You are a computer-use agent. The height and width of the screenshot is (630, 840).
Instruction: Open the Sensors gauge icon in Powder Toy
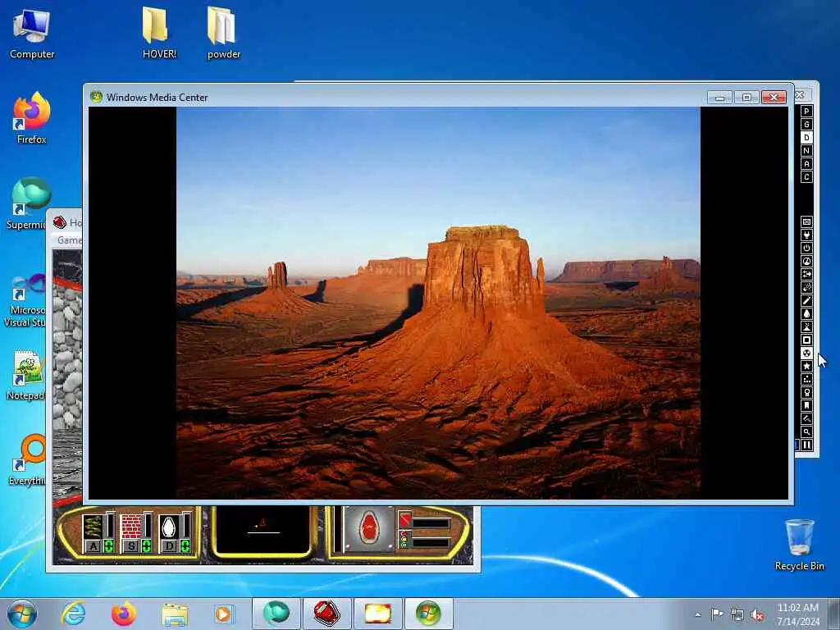click(x=807, y=262)
